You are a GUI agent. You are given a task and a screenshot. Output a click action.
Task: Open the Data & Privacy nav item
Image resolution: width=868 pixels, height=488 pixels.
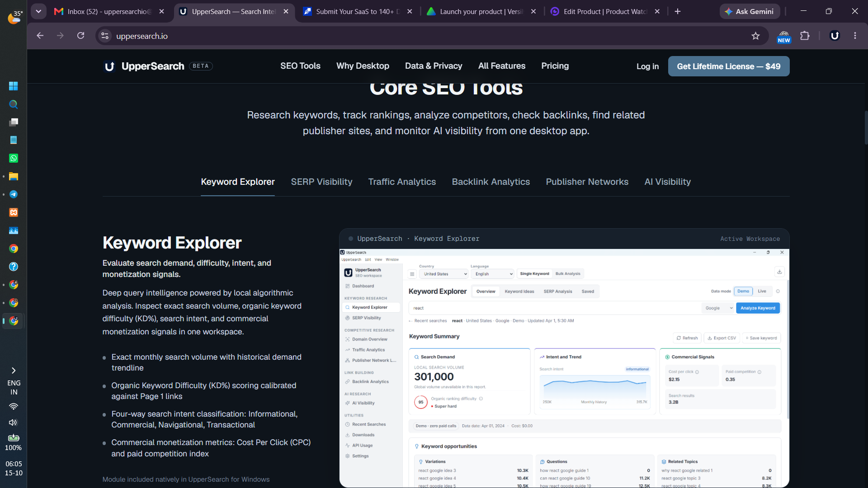[434, 66]
